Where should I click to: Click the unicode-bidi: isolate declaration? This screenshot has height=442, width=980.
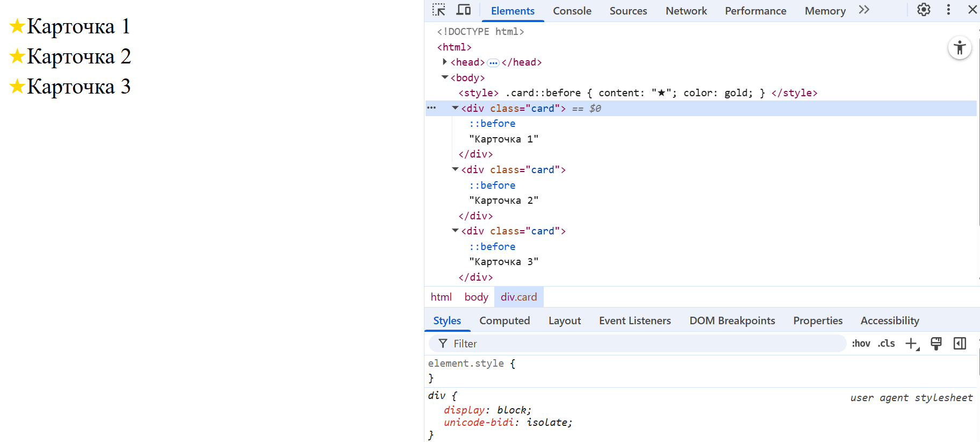coord(508,423)
